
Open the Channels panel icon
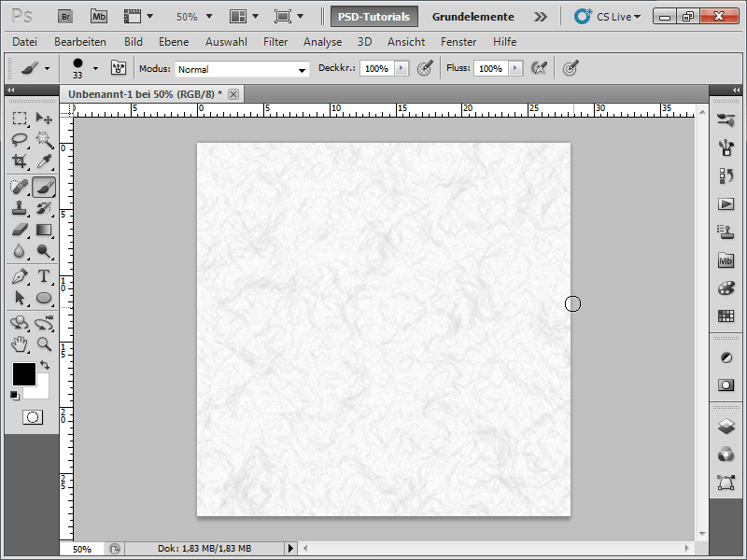[x=726, y=455]
